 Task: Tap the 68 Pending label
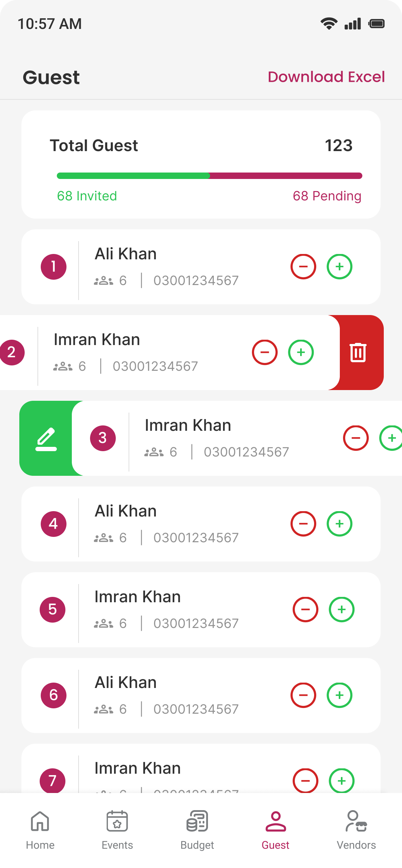click(x=327, y=196)
